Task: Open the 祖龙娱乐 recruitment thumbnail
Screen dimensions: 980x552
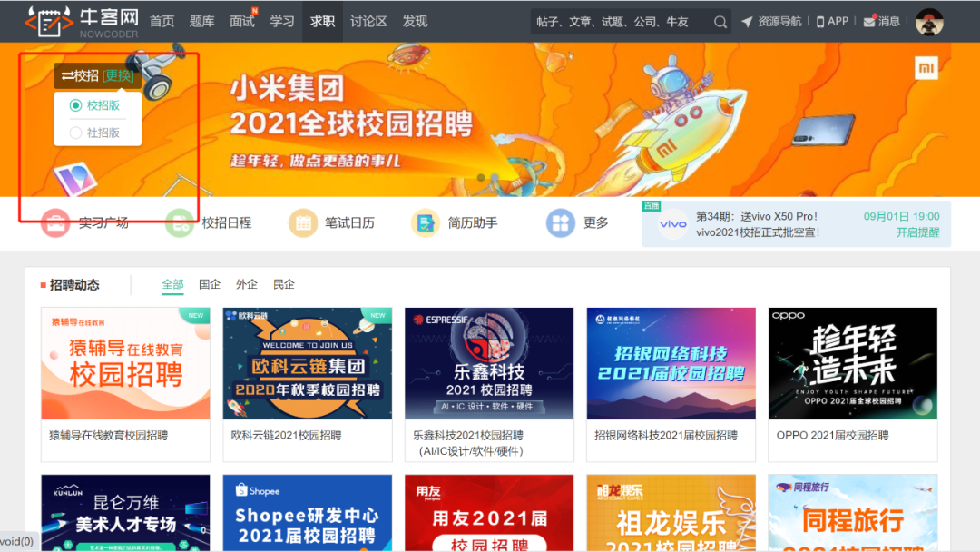Action: (x=671, y=513)
